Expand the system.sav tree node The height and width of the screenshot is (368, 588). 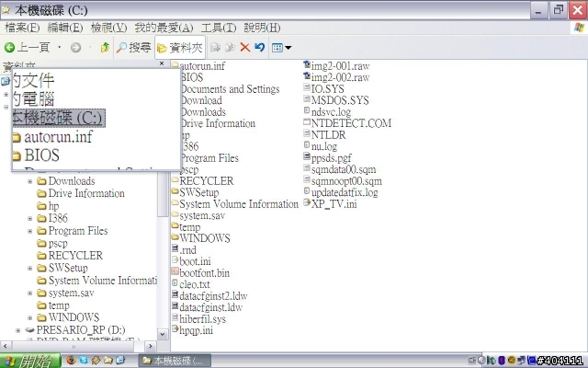(30, 293)
